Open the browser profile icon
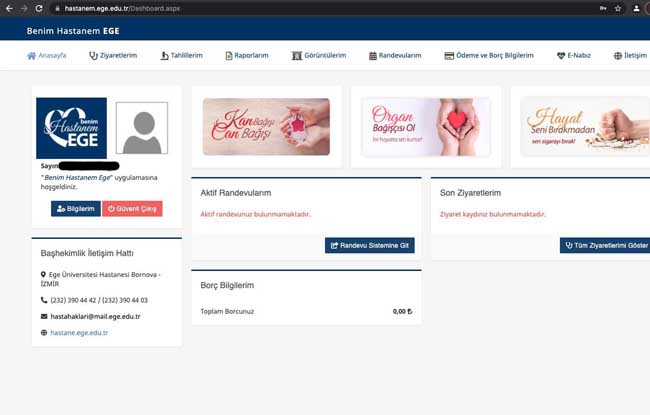Image resolution: width=650 pixels, height=415 pixels. (x=636, y=8)
